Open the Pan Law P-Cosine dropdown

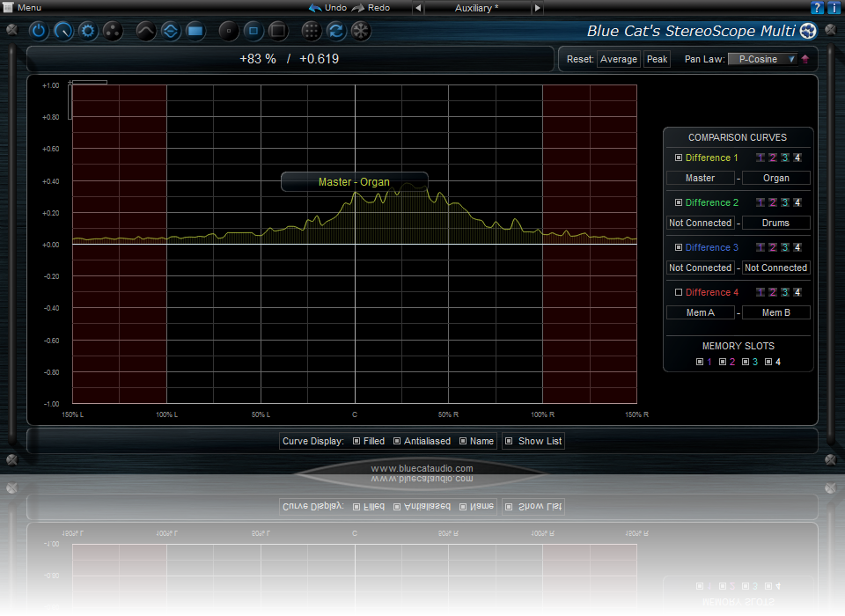(762, 59)
